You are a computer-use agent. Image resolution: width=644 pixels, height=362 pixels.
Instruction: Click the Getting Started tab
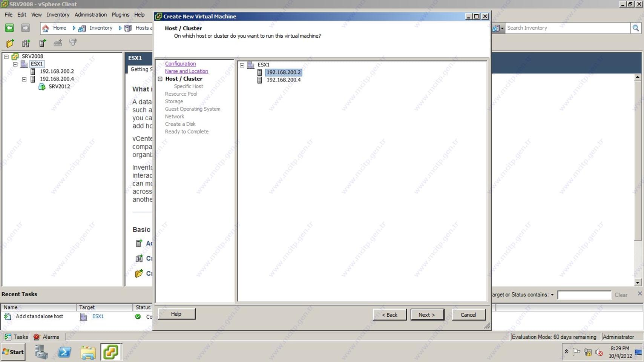[x=140, y=69]
